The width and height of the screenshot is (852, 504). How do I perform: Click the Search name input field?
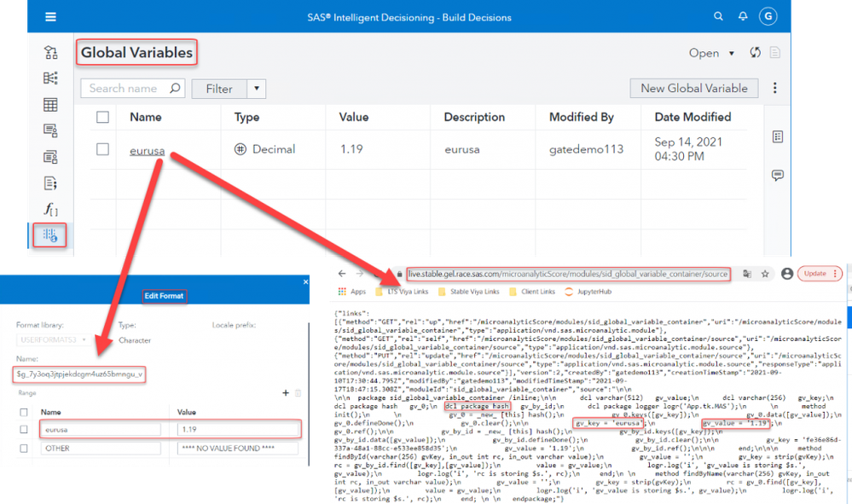(132, 88)
